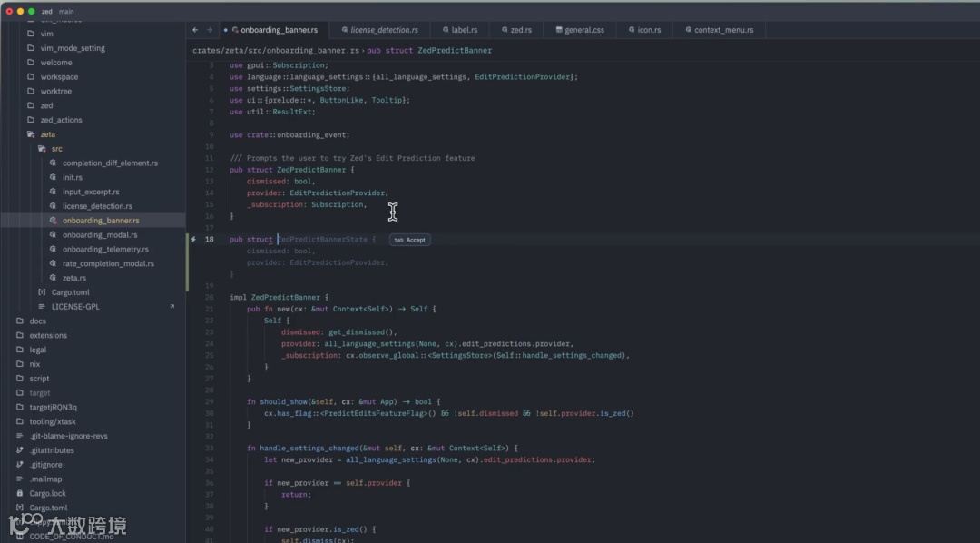Click the file icon beside zeta.rs
Screen dimensions: 980x543
[x=53, y=278]
